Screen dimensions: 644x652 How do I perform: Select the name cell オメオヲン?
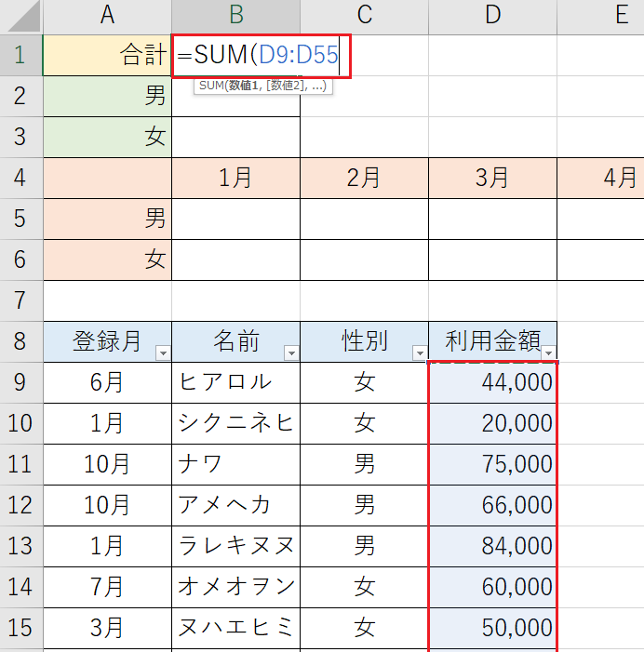235,587
